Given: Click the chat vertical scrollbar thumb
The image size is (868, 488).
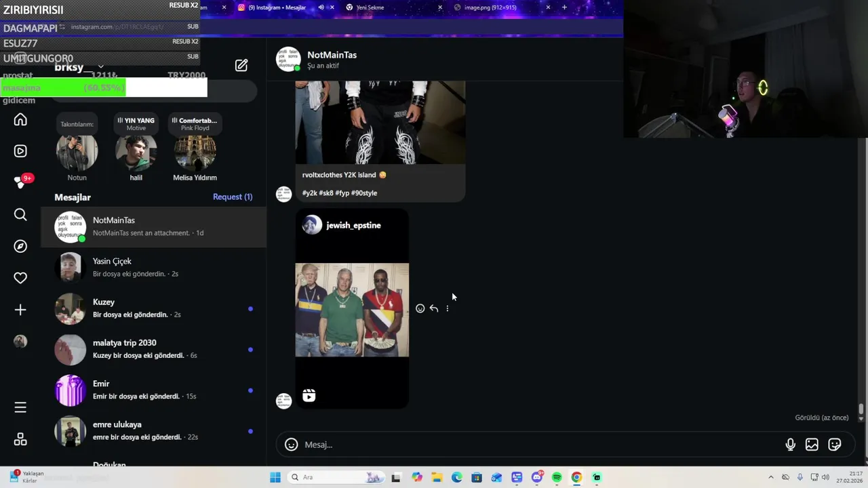Looking at the screenshot, I should pos(861,409).
